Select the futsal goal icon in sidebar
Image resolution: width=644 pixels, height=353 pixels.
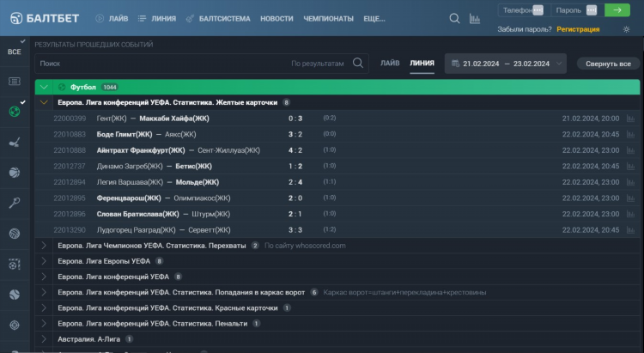(15, 265)
